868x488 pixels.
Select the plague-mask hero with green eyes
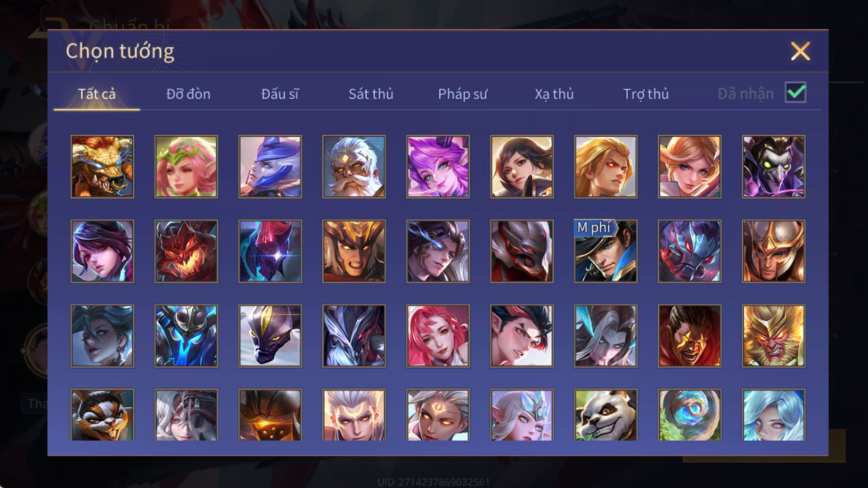point(774,167)
